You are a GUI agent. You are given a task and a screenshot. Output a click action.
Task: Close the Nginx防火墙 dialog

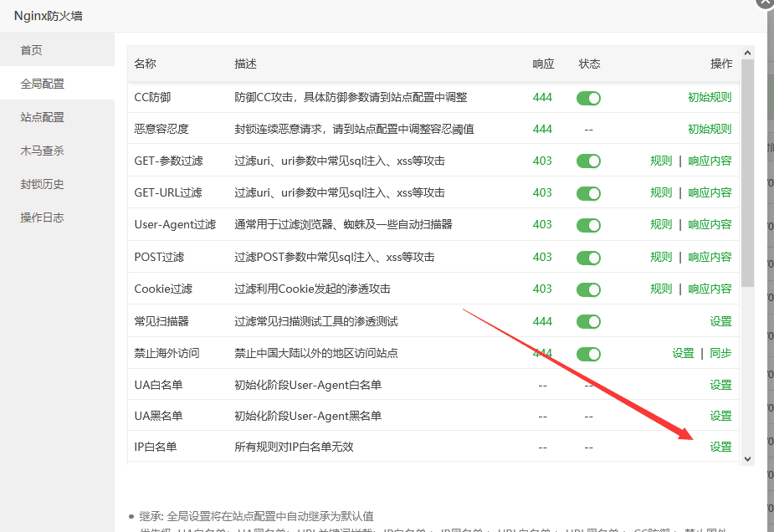pyautogui.click(x=766, y=2)
